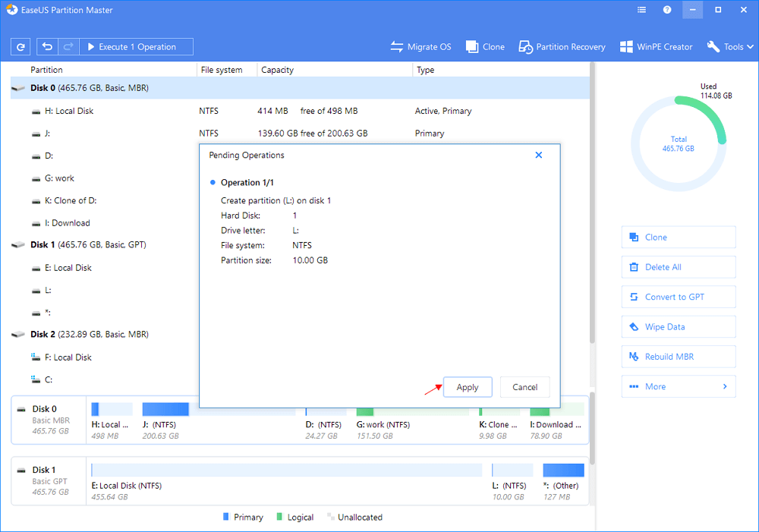Expand the More options in right panel
759x532 pixels.
pyautogui.click(x=678, y=386)
